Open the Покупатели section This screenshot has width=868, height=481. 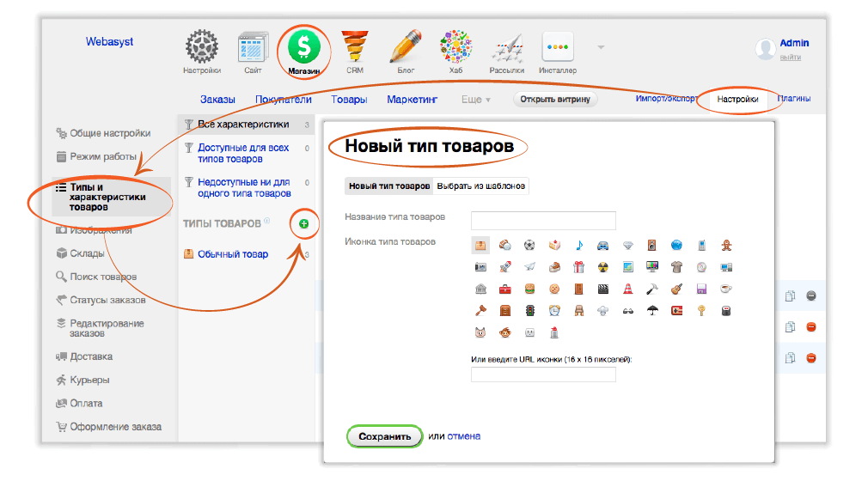click(x=283, y=99)
